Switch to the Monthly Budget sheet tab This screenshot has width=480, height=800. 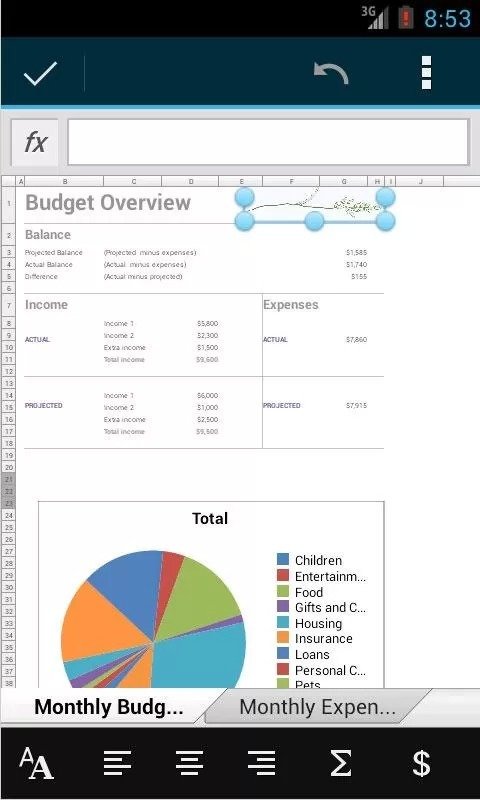[x=109, y=707]
